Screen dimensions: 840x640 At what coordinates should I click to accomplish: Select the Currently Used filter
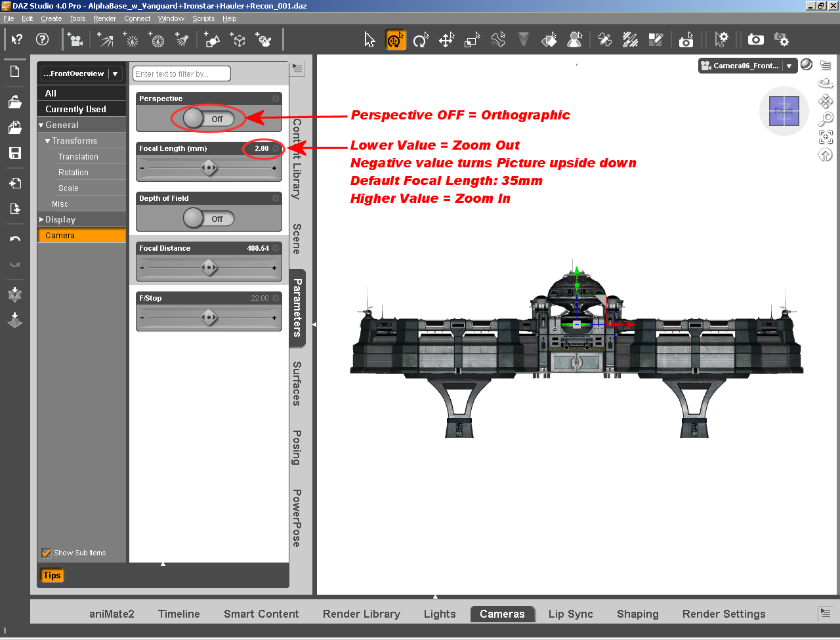click(x=75, y=109)
